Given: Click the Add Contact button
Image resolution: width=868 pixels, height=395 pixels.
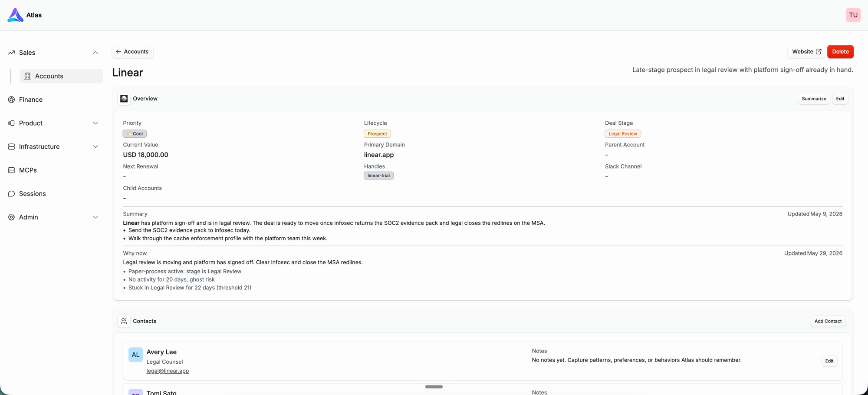Looking at the screenshot, I should pyautogui.click(x=828, y=321).
